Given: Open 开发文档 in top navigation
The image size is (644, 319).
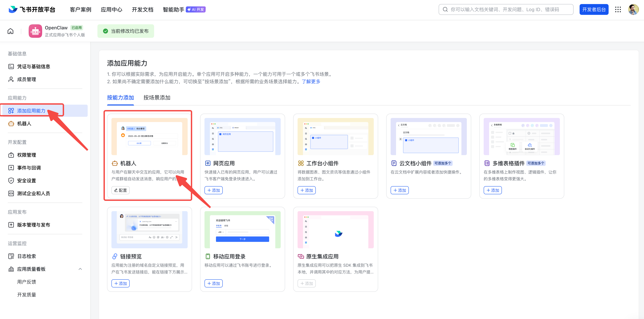Looking at the screenshot, I should click(142, 9).
